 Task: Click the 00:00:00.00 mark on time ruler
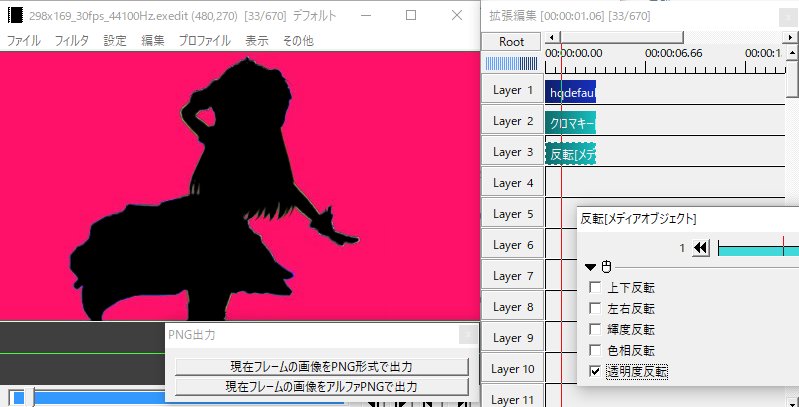(x=574, y=53)
